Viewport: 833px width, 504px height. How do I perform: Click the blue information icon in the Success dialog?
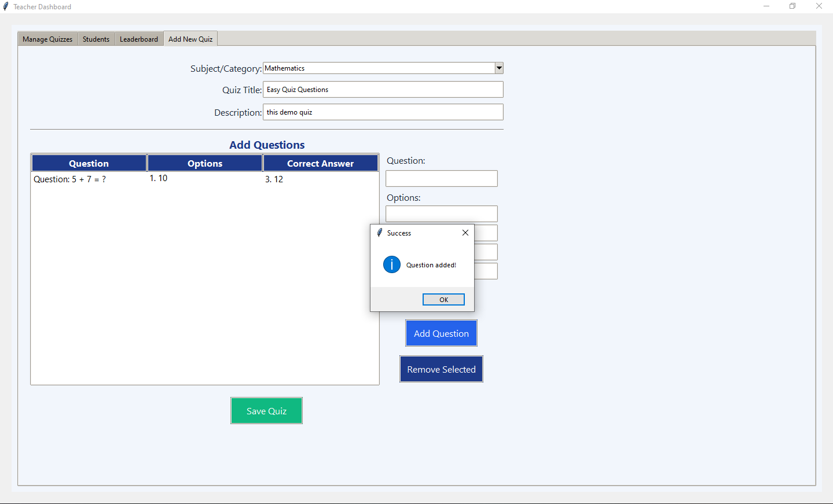391,264
